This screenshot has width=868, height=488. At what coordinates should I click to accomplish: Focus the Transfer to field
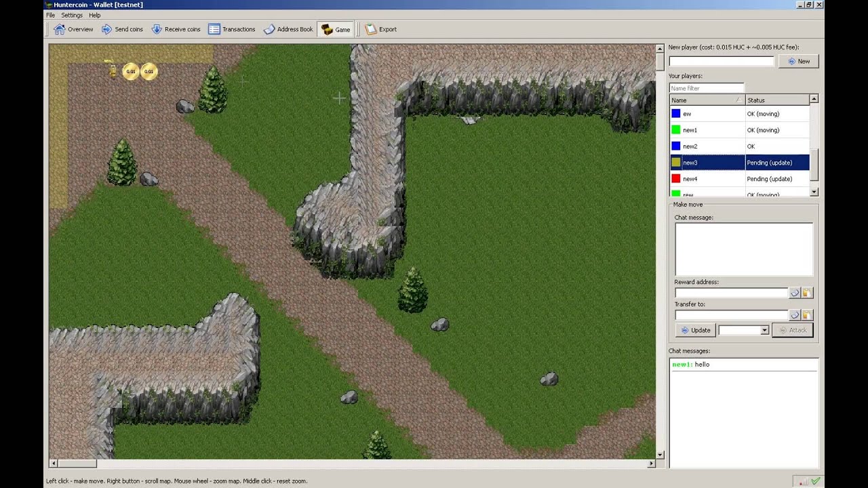[x=731, y=315]
